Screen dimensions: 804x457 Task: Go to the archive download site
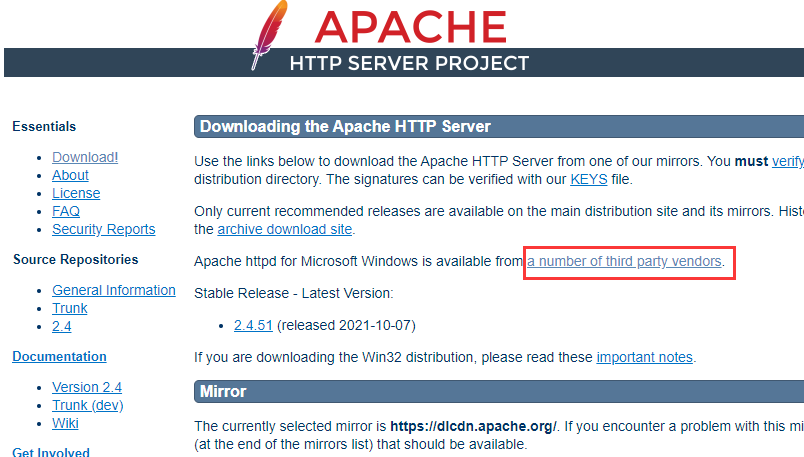[285, 229]
